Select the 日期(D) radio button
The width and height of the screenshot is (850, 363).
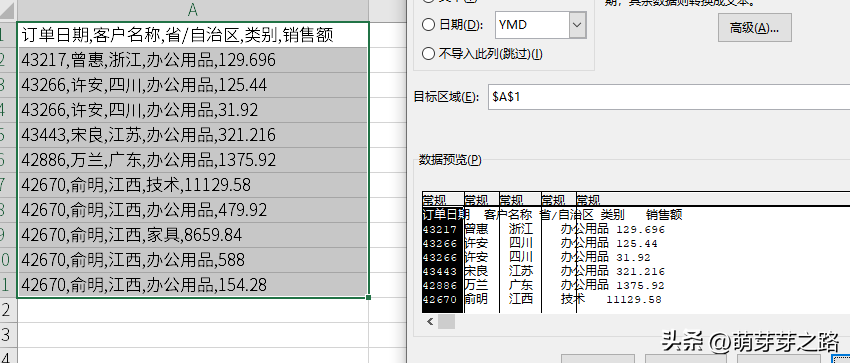428,25
